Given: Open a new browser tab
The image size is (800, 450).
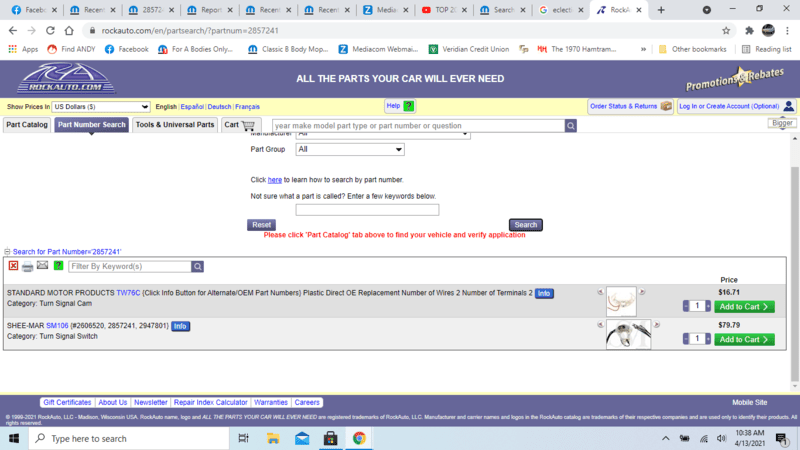Looking at the screenshot, I should (x=661, y=10).
